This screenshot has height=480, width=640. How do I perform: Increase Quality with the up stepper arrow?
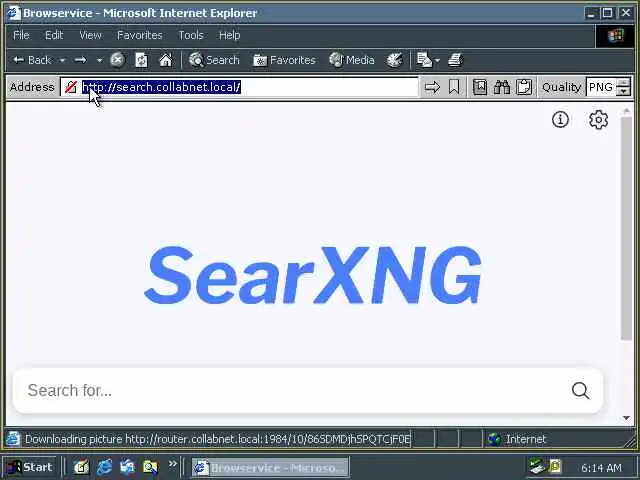pos(623,83)
